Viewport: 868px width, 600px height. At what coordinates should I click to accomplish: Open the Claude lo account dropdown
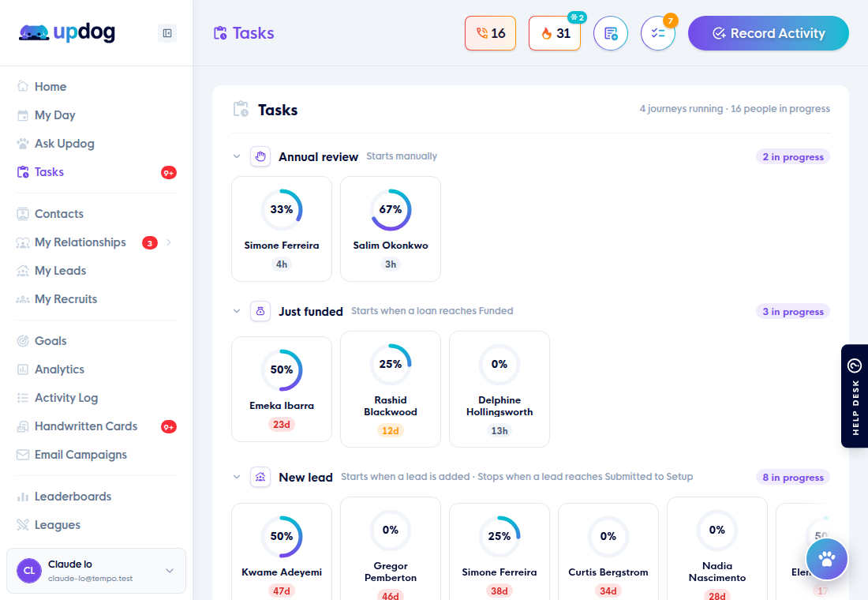point(96,571)
